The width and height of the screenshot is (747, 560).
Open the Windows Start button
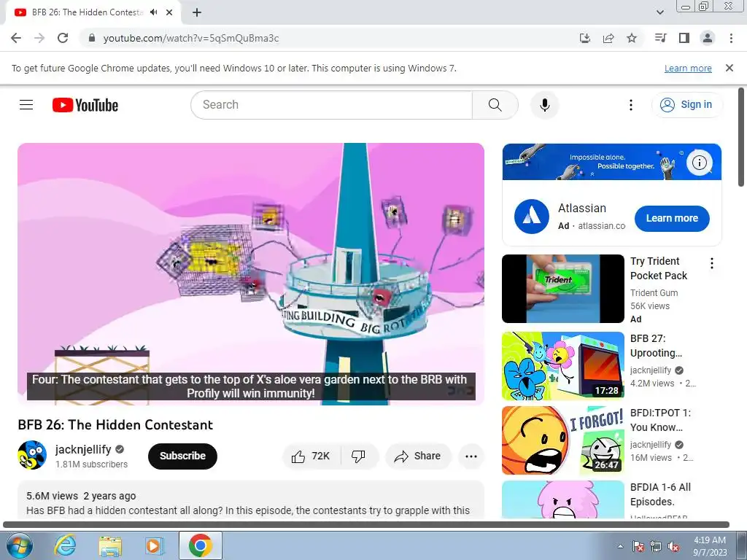click(x=18, y=545)
